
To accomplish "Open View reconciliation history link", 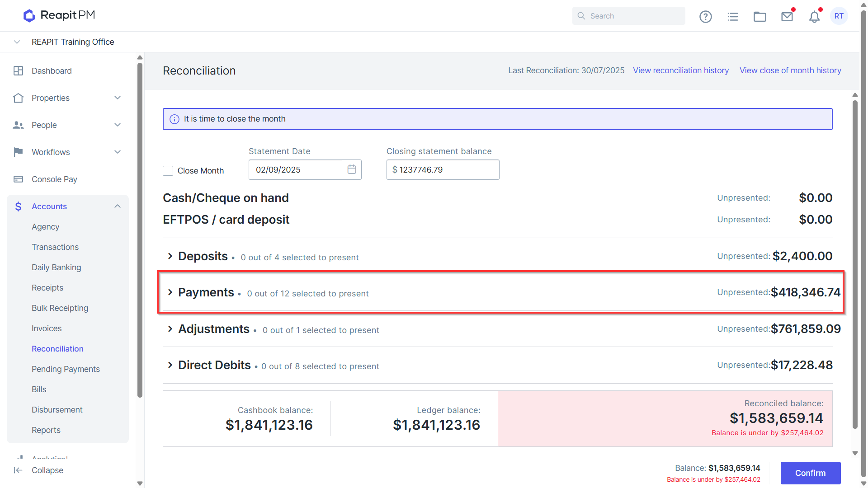I will coord(681,70).
